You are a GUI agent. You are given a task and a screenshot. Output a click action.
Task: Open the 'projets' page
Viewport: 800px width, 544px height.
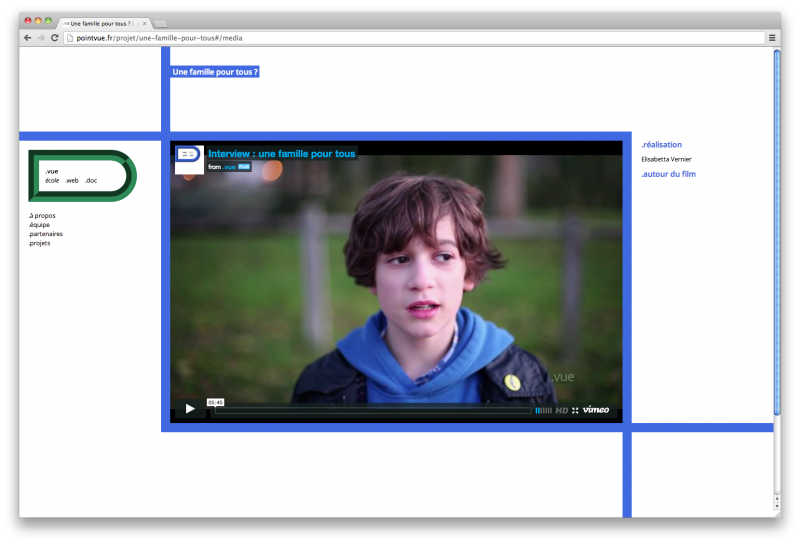[39, 243]
